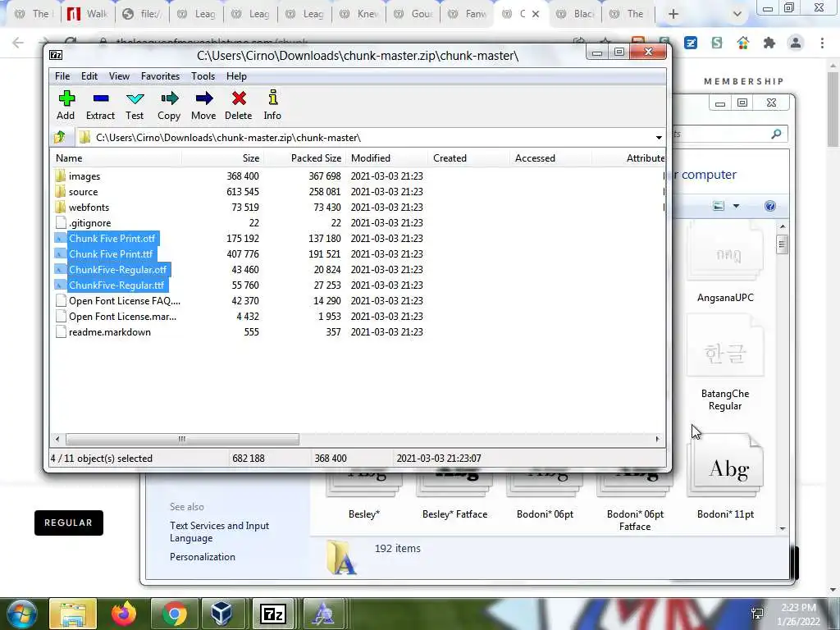Sort by Created column header
Screen dimensions: 840x630
[468, 158]
